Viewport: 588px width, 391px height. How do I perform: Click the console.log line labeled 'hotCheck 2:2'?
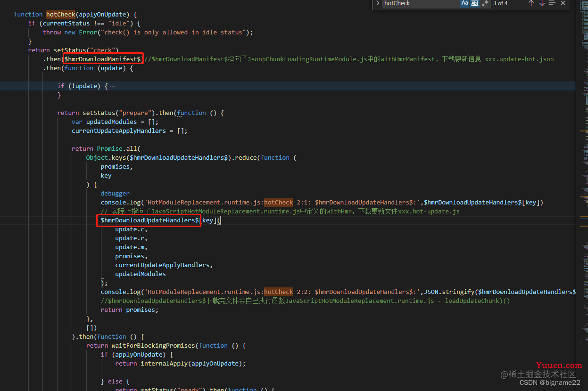coord(338,292)
